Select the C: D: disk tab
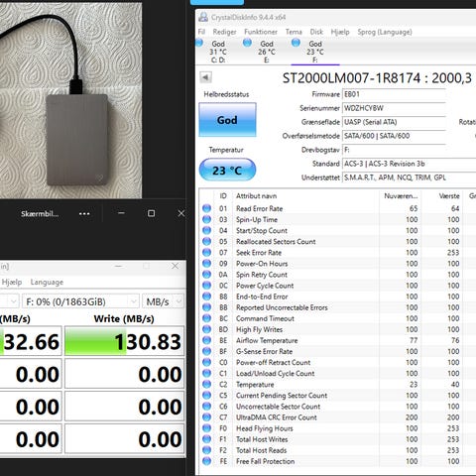Image resolution: width=476 pixels, height=476 pixels. pos(218,52)
